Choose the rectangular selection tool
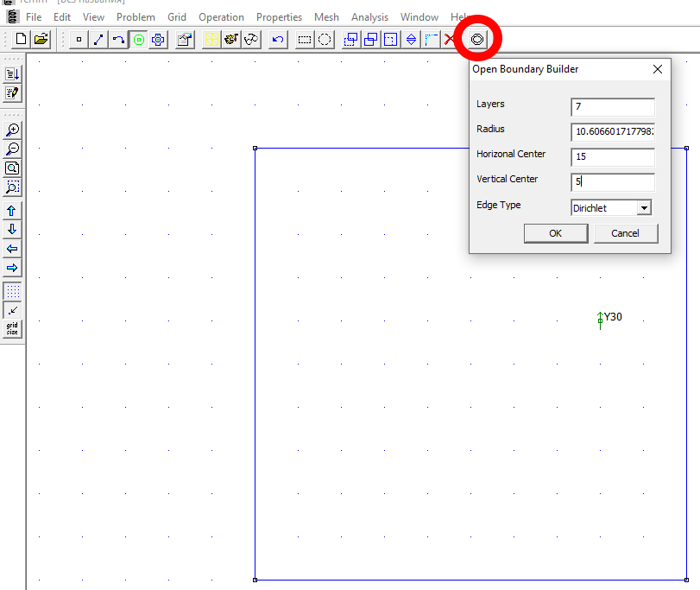The height and width of the screenshot is (590, 700). pyautogui.click(x=305, y=39)
